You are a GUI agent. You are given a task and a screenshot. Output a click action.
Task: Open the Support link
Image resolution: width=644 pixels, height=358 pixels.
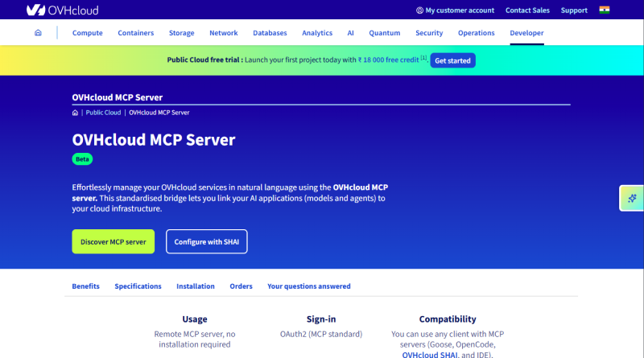pos(574,10)
